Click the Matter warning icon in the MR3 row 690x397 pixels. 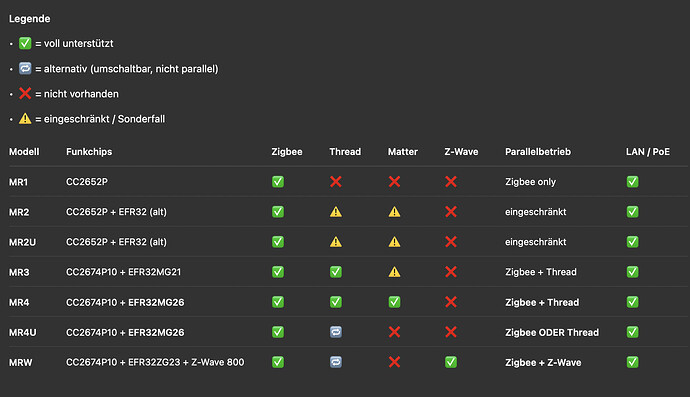394,272
